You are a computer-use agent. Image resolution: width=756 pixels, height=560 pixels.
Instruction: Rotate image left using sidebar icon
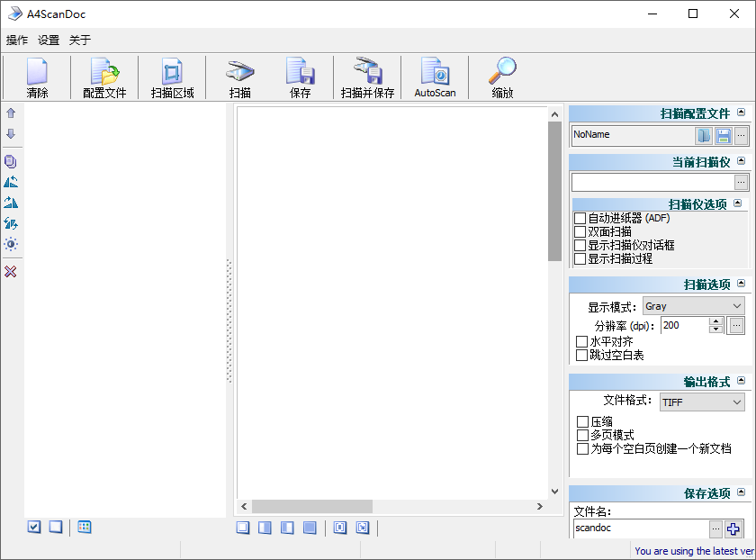pyautogui.click(x=11, y=182)
